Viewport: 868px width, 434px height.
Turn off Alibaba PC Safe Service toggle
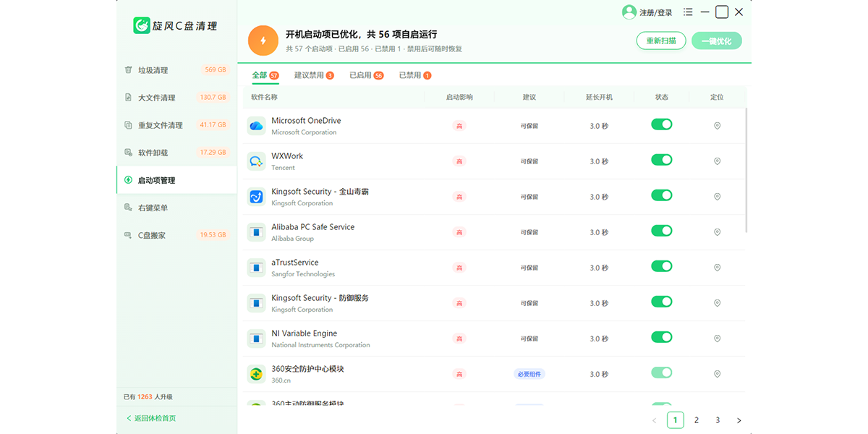point(662,231)
